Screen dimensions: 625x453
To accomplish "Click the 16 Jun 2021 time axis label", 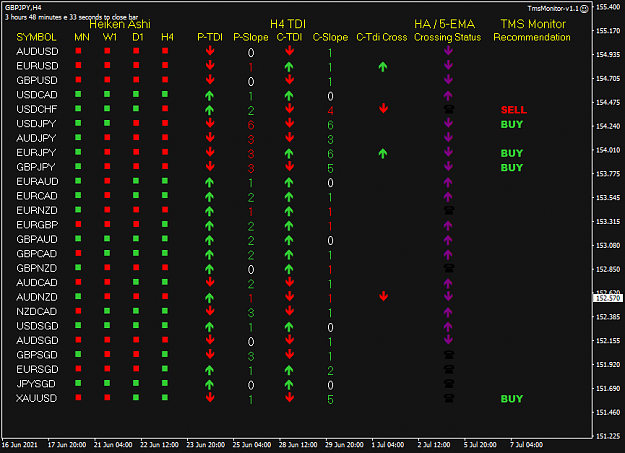I will click(x=20, y=445).
